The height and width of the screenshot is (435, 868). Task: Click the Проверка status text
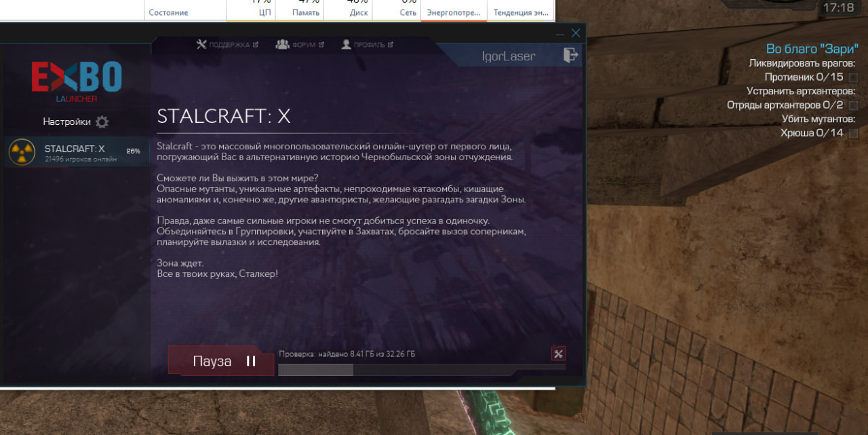(x=347, y=354)
